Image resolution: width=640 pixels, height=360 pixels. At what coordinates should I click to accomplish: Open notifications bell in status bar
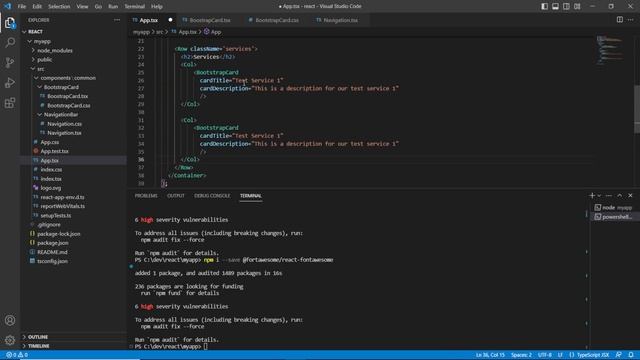click(631, 355)
